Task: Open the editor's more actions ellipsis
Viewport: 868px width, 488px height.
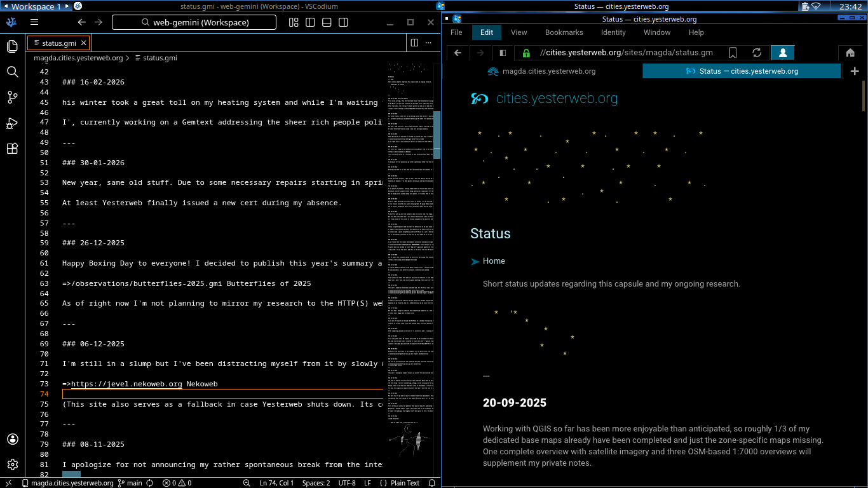Action: [x=428, y=41]
